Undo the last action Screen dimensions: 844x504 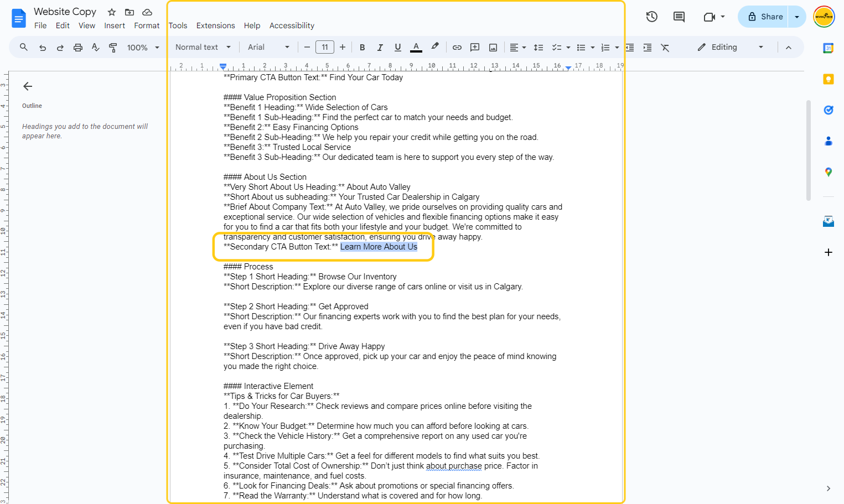[x=43, y=48]
